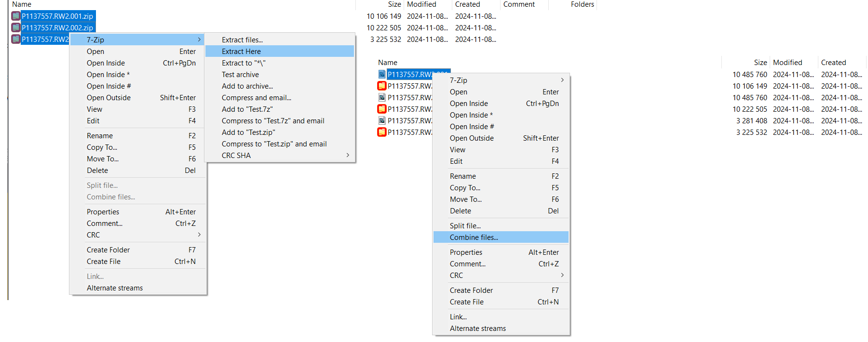Choose View in the left context menu
The width and height of the screenshot is (868, 342).
tap(138, 109)
